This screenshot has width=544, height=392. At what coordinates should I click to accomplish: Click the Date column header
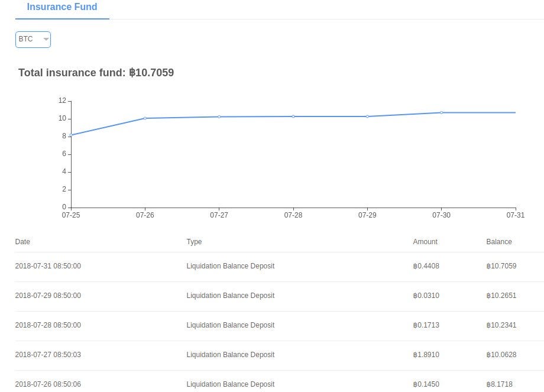tap(22, 242)
